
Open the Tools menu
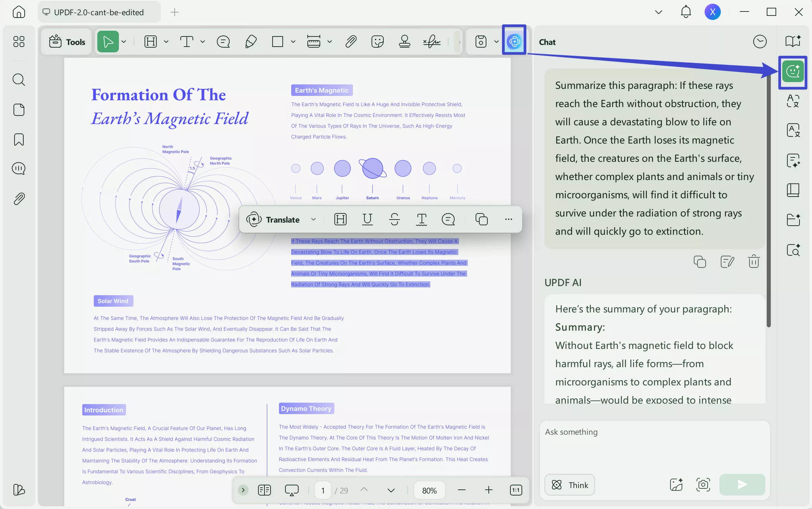pos(67,41)
